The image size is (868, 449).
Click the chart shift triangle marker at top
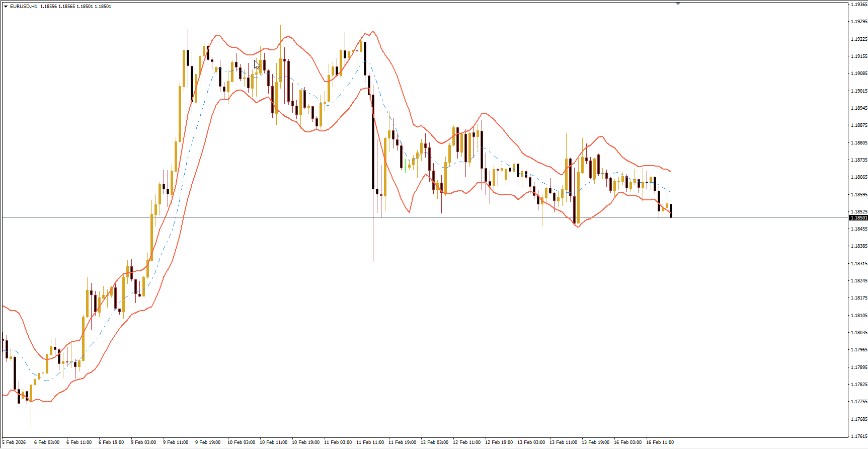tap(678, 4)
